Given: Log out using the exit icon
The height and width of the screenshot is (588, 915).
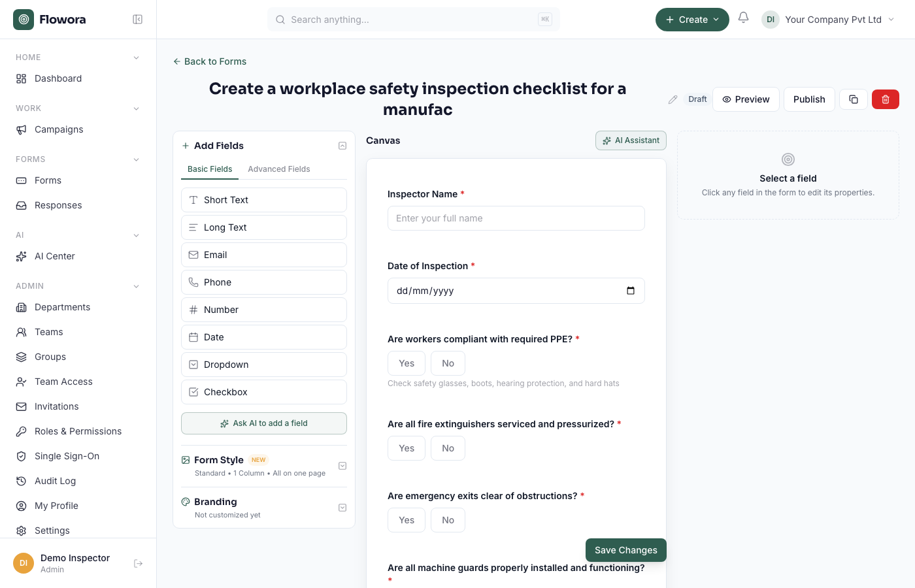Looking at the screenshot, I should pyautogui.click(x=138, y=563).
